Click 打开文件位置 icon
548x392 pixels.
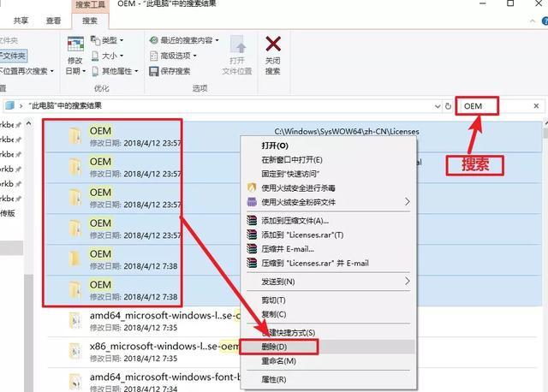click(x=238, y=45)
